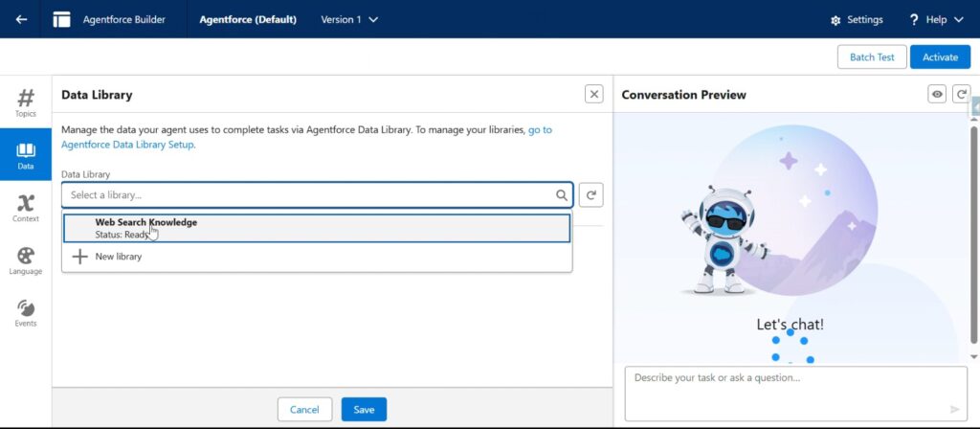Reset the conversation preview with refresh icon
Image resolution: width=980 pixels, height=429 pixels.
(x=961, y=95)
